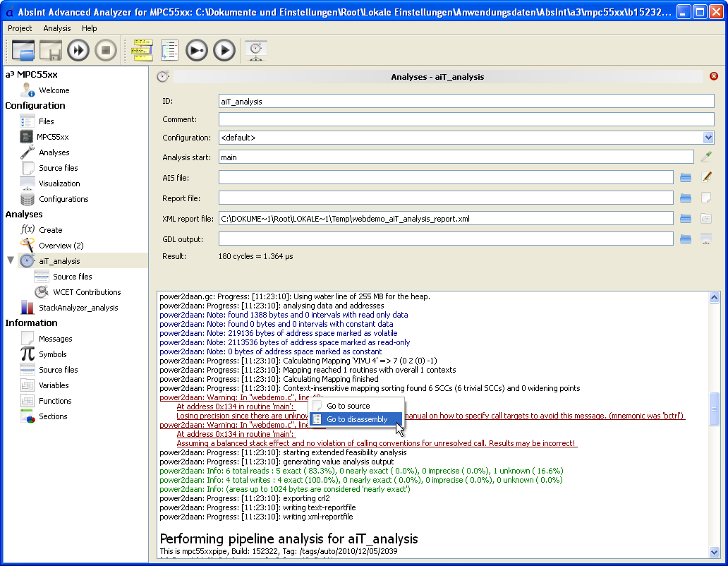Browse for the GDL output file location
Image resolution: width=728 pixels, height=566 pixels.
point(685,239)
